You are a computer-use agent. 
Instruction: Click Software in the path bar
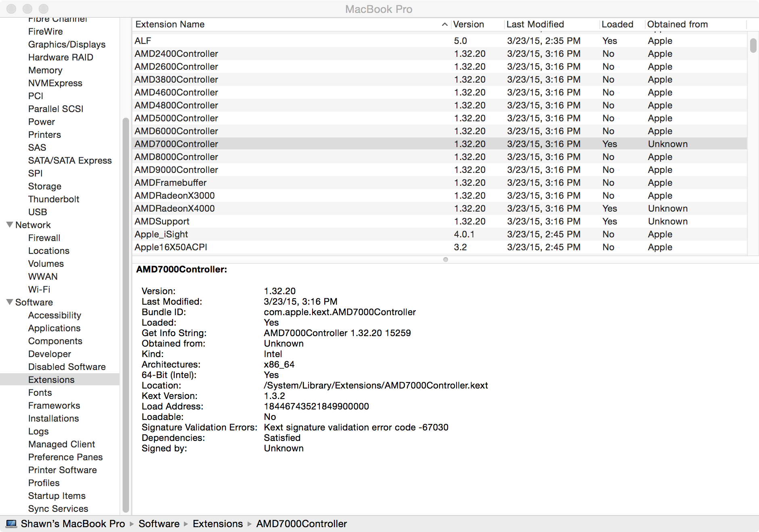pyautogui.click(x=159, y=524)
